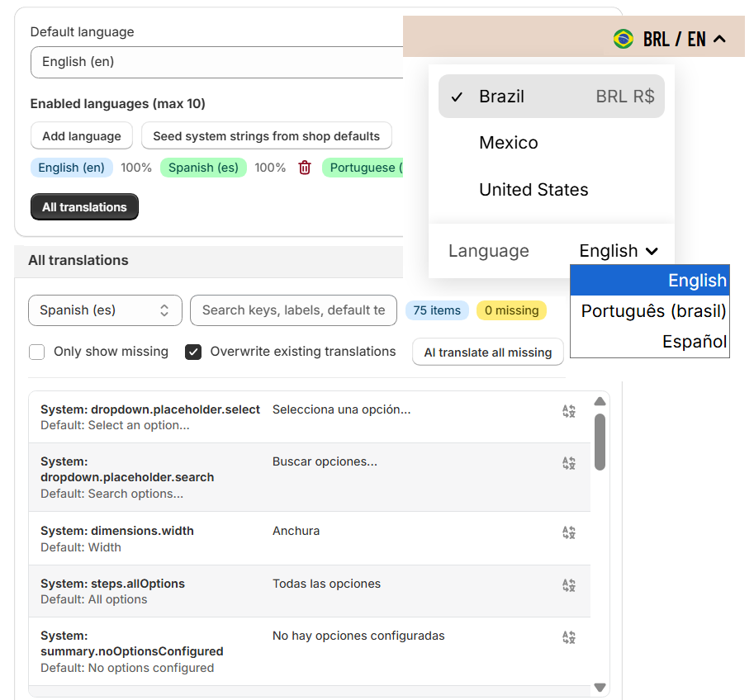Select the Portuguese language tag
Screen dimensions: 754x700
click(363, 168)
